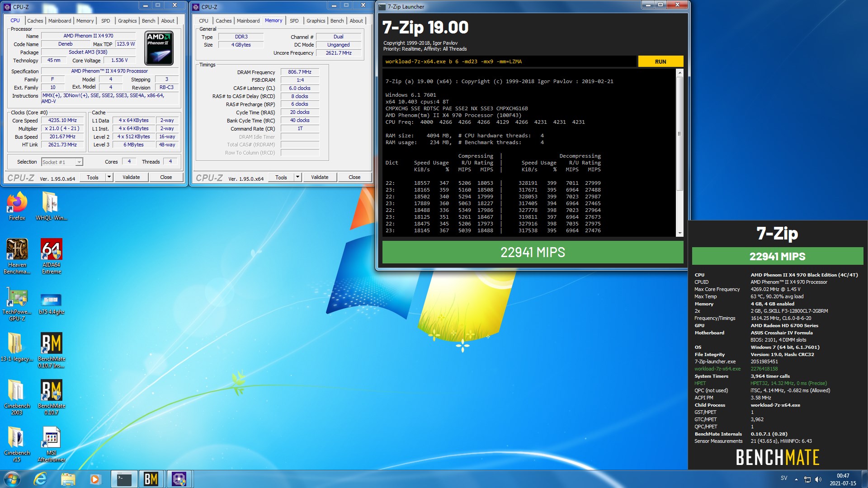Image resolution: width=868 pixels, height=488 pixels.
Task: Click Close button in left CPU-Z
Action: [x=166, y=177]
